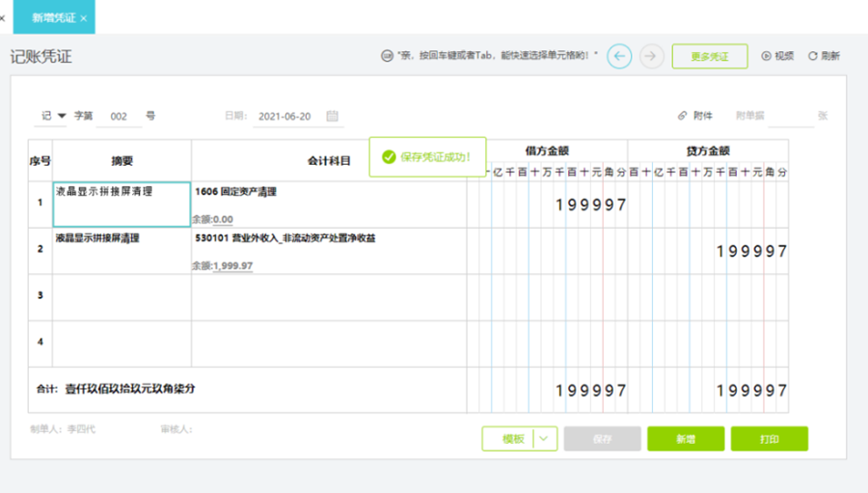This screenshot has width=868, height=493.
Task: Open balance link 余额:1,999.97
Action: point(223,266)
